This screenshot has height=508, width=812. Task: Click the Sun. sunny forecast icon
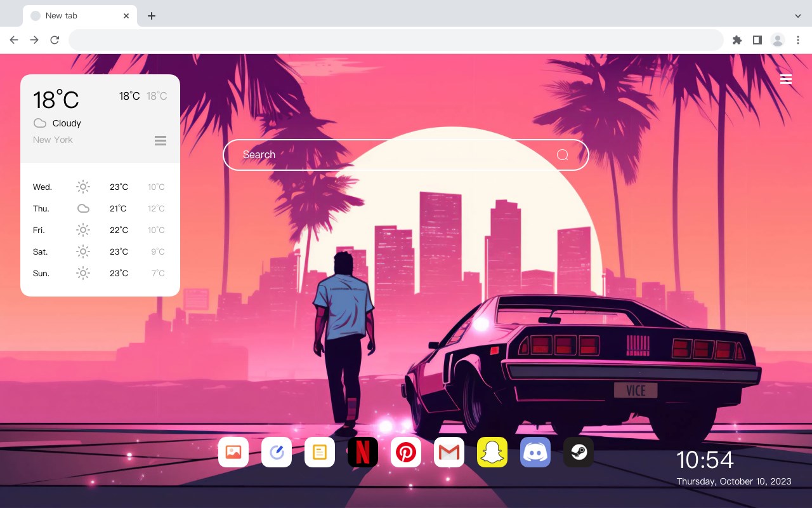[83, 273]
